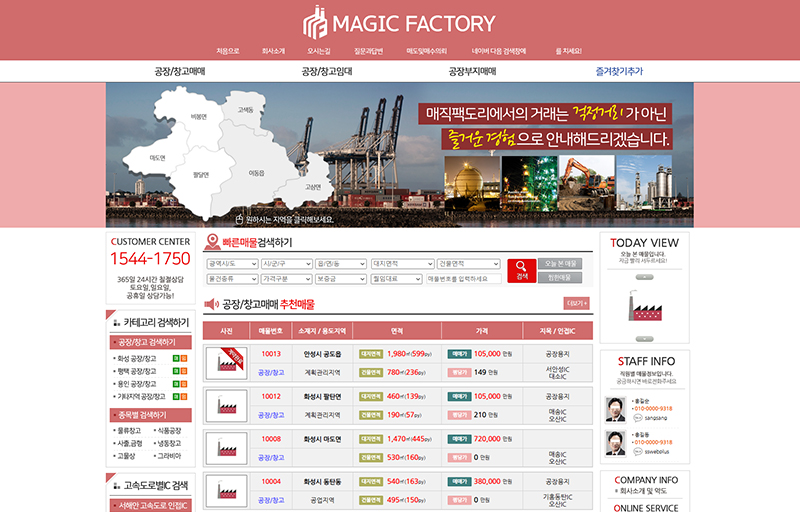The height and width of the screenshot is (512, 800).
Task: Open listing number 10008 link
Action: click(x=271, y=439)
